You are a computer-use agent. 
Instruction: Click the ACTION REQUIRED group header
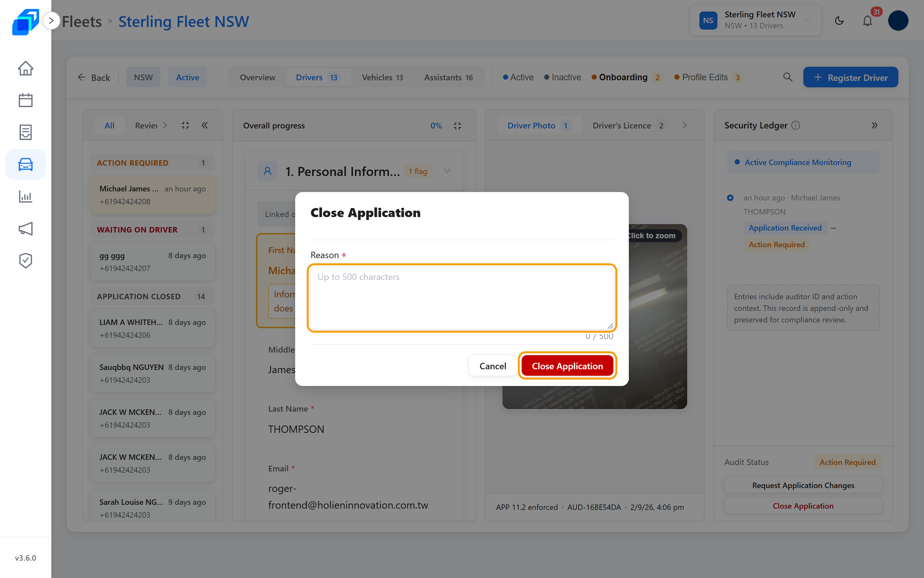click(x=152, y=163)
